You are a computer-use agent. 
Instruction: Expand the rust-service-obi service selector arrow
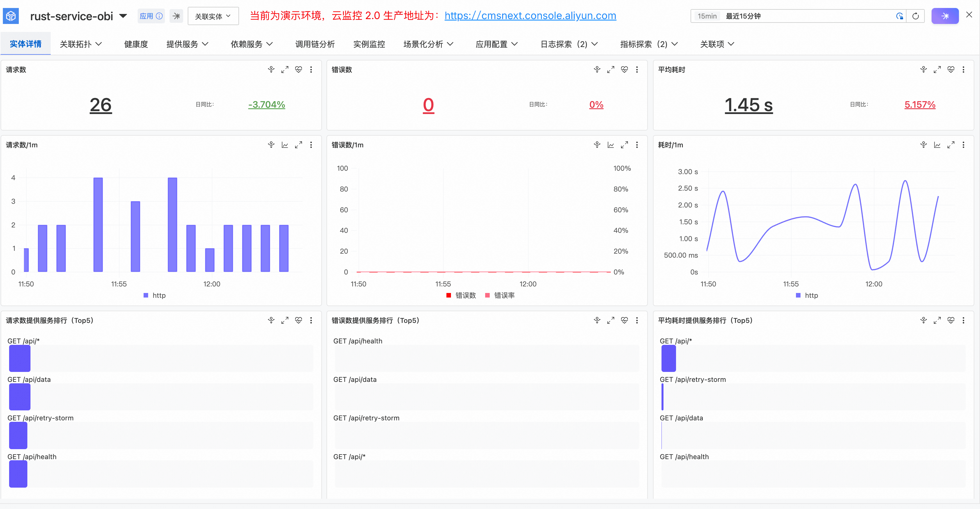[123, 16]
